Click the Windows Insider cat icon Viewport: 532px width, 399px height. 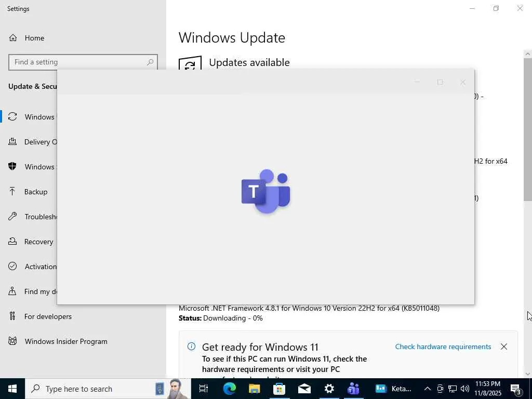(12, 341)
